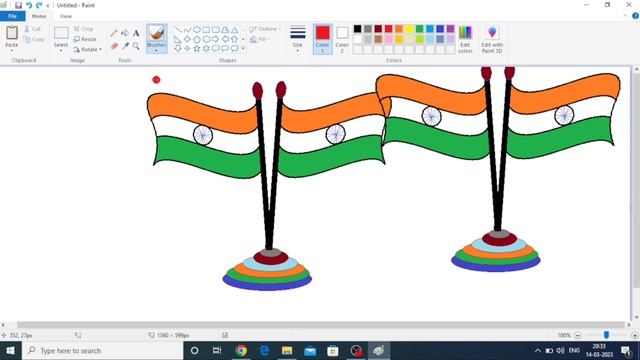Pick the orange color swatch

tap(399, 29)
